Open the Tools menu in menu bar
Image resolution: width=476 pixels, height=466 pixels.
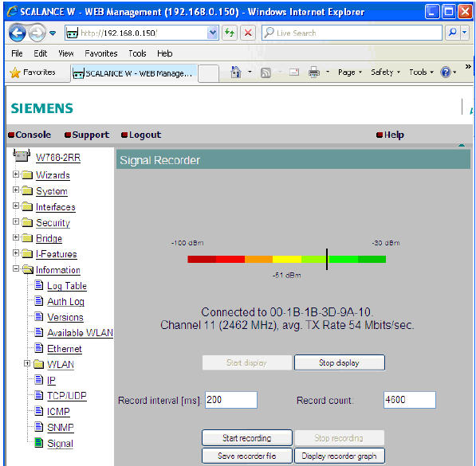tap(137, 53)
